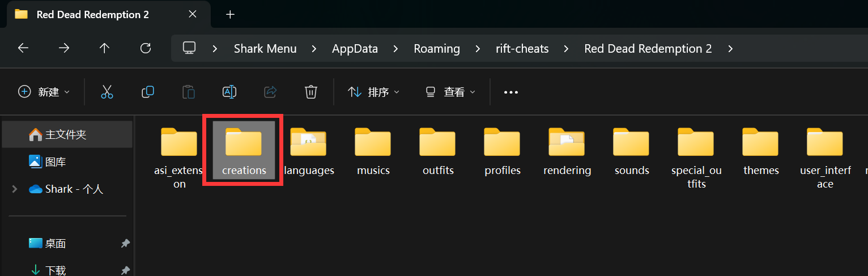Jump to rift-cheats in address bar
Screen dimensions: 868x276
[522, 49]
